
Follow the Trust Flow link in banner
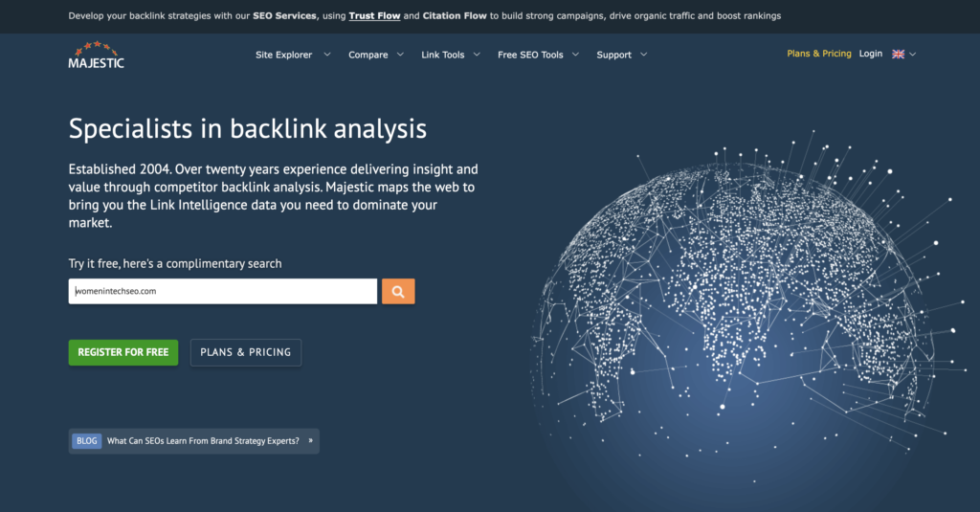(x=374, y=16)
